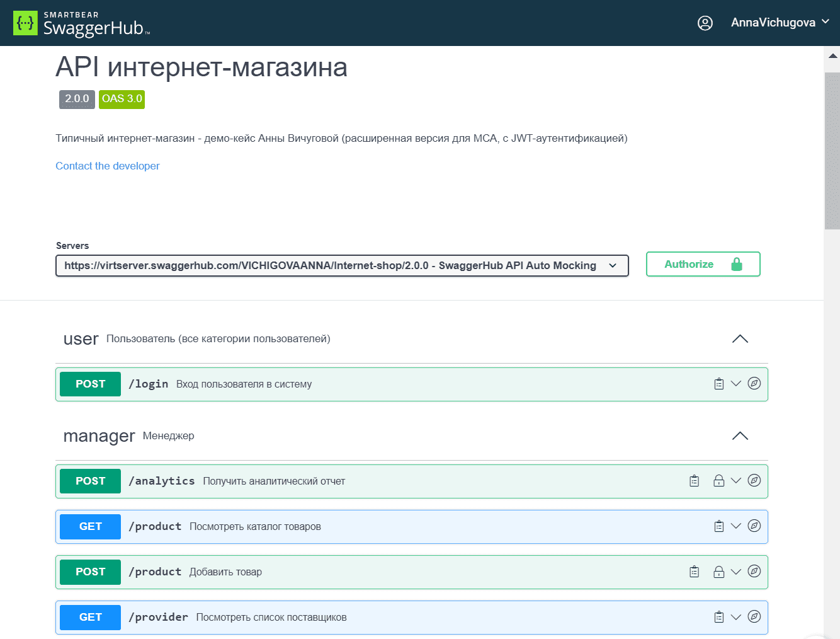Collapse the user section
The height and width of the screenshot is (639, 840).
pos(740,339)
